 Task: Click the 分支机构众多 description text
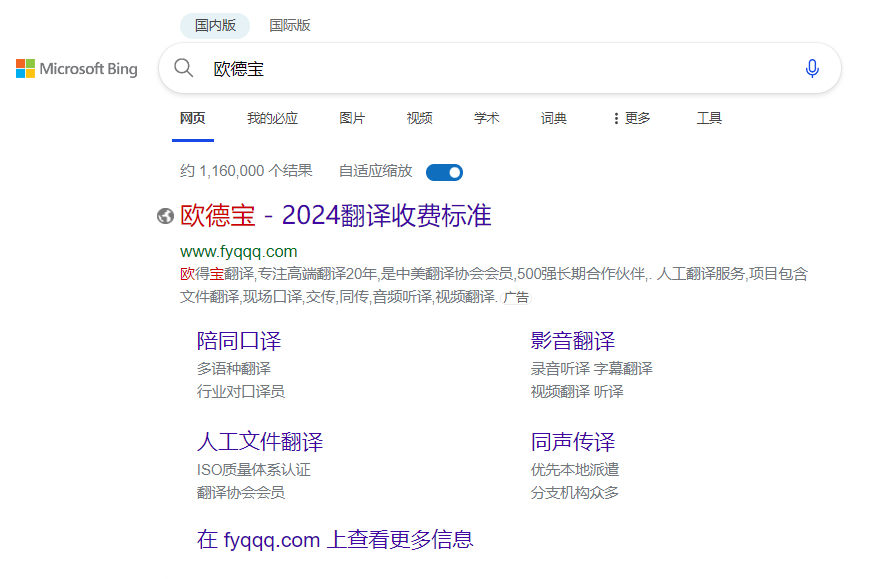coord(575,493)
